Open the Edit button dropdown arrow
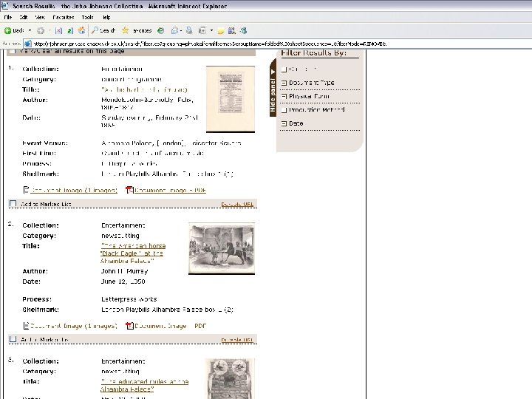The height and width of the screenshot is (399, 532). (211, 30)
